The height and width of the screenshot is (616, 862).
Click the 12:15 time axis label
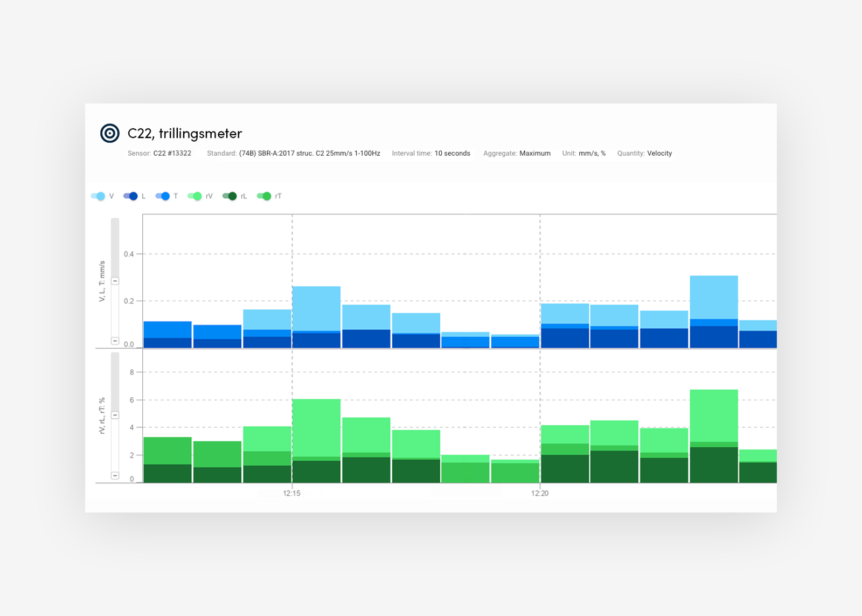click(x=292, y=493)
